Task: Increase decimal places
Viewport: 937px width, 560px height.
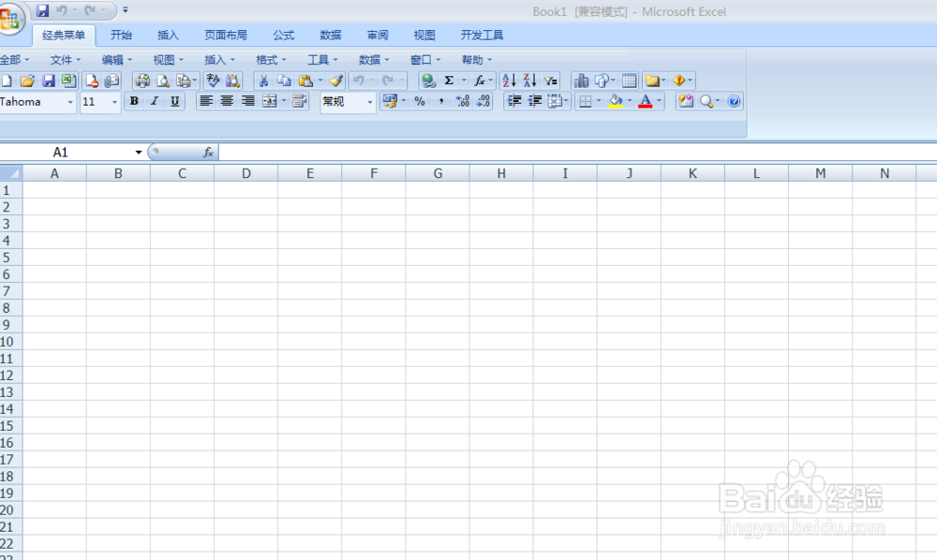Action: click(463, 101)
